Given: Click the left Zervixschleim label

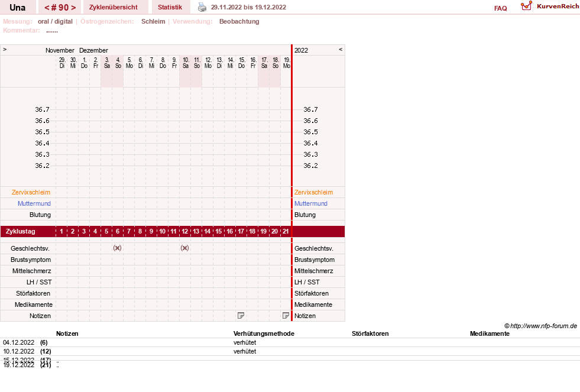Looking at the screenshot, I should tap(31, 192).
